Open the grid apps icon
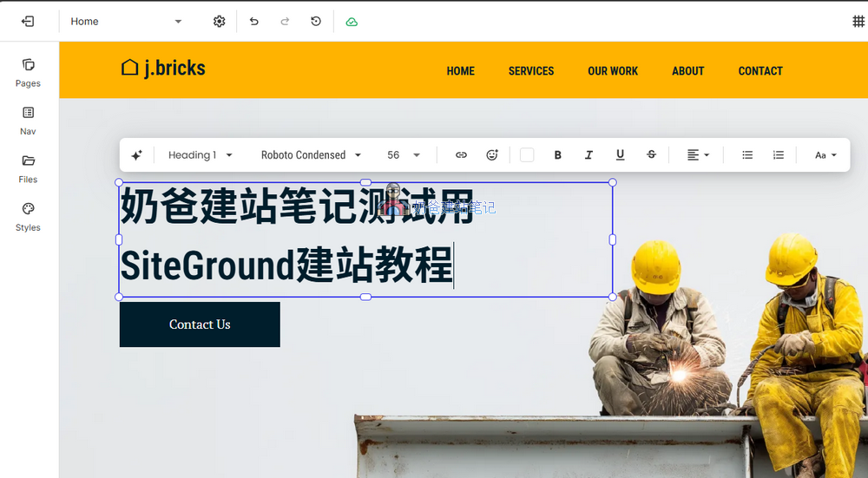 858,22
